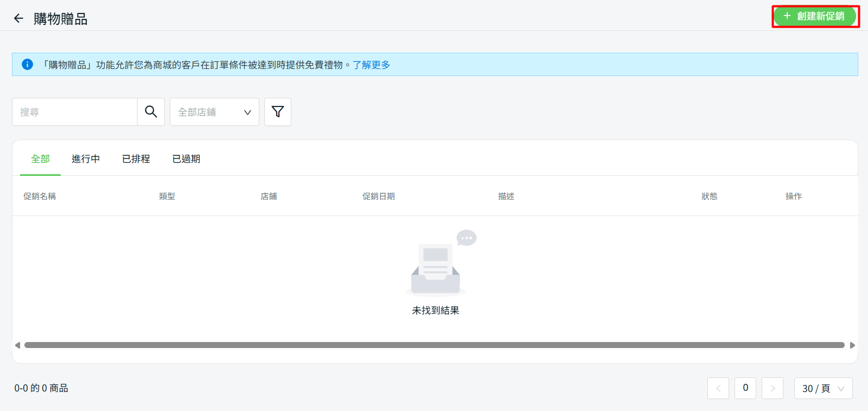This screenshot has width=868, height=411.
Task: Go to previous page arrow
Action: (x=718, y=388)
